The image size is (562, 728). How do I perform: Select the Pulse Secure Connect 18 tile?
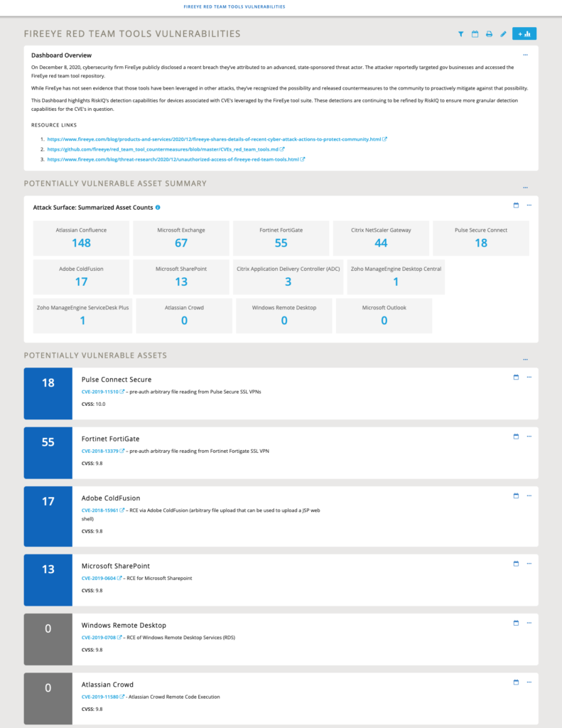tap(481, 238)
